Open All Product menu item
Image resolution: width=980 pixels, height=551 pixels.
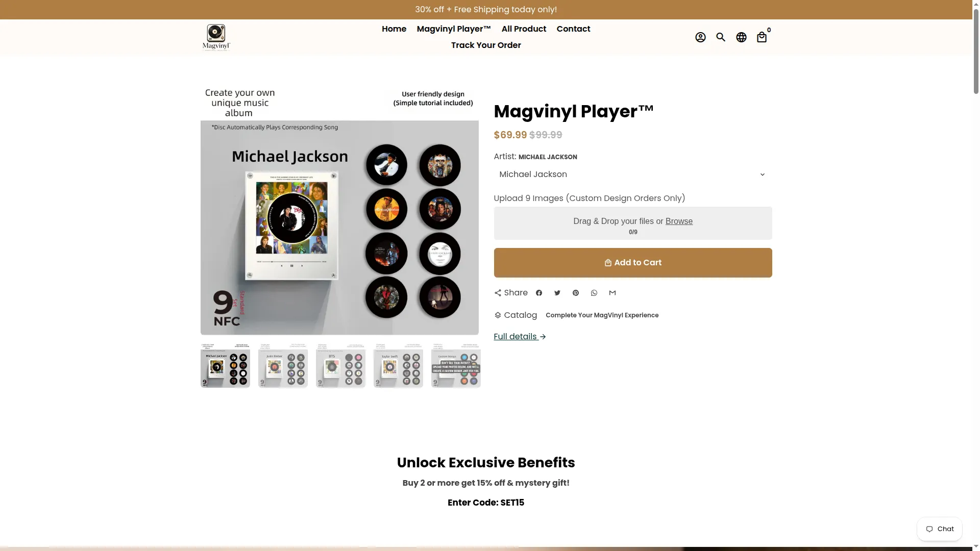pyautogui.click(x=524, y=29)
